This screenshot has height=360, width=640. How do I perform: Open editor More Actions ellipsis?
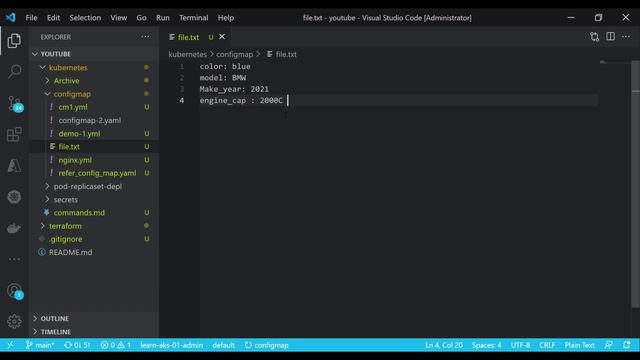coord(626,37)
